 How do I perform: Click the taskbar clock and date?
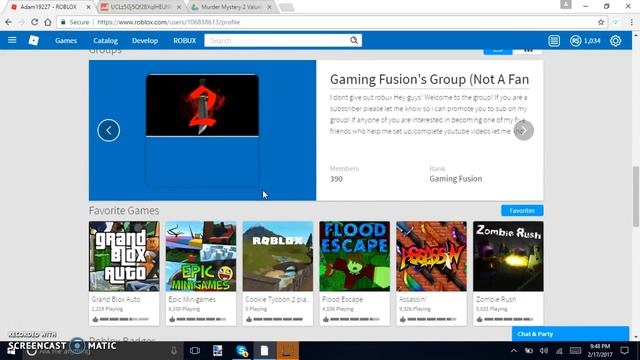click(599, 351)
